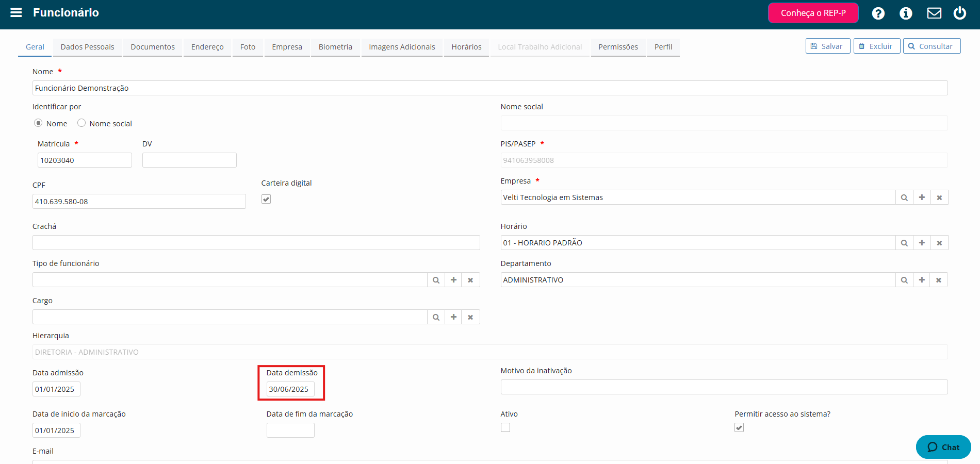Clear Departamento field with x icon

pyautogui.click(x=939, y=280)
